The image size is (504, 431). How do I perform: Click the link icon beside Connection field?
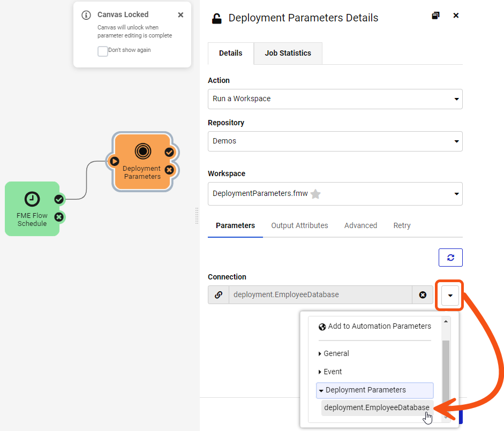tap(219, 294)
